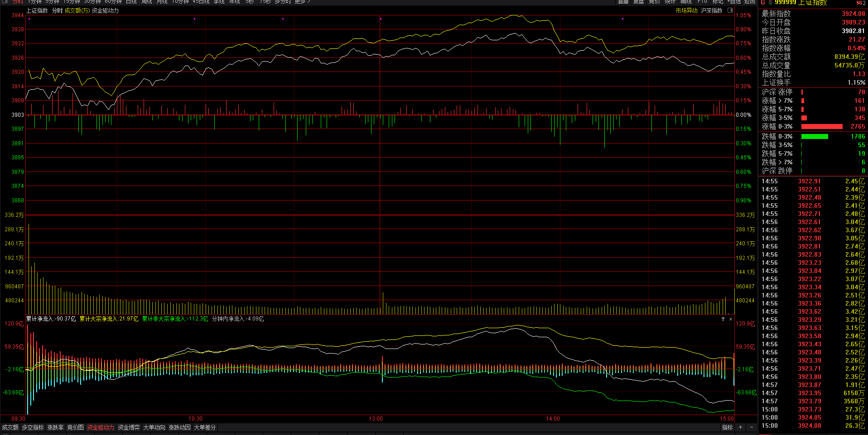Image resolution: width=868 pixels, height=435 pixels.
Task: Select the 5秒 period tab
Action: (250, 1)
